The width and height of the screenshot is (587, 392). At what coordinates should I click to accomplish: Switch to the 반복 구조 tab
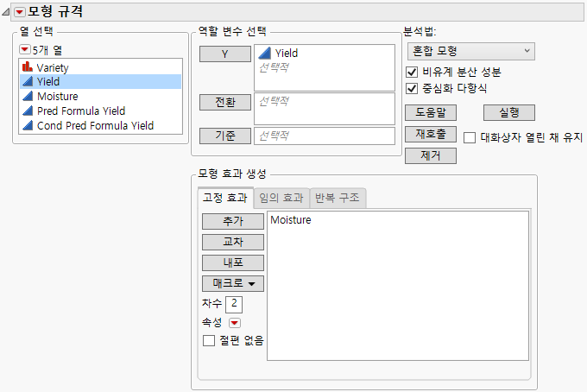338,198
